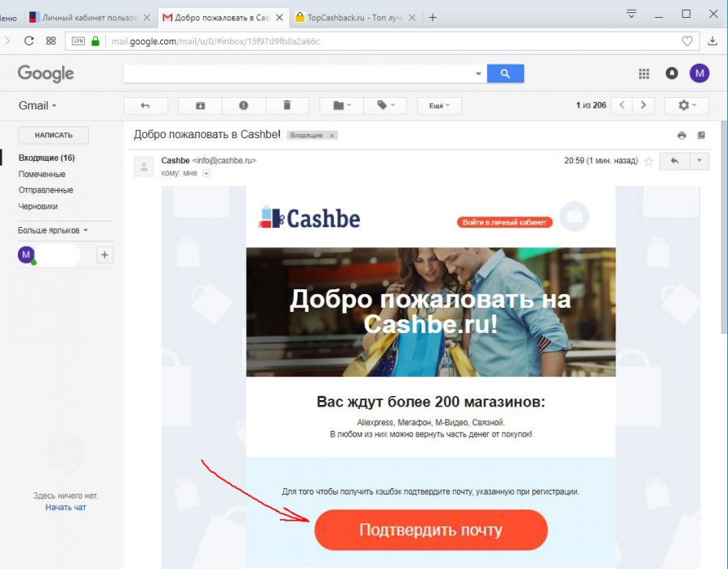Click the welcome banner image
728x569 pixels.
431,312
